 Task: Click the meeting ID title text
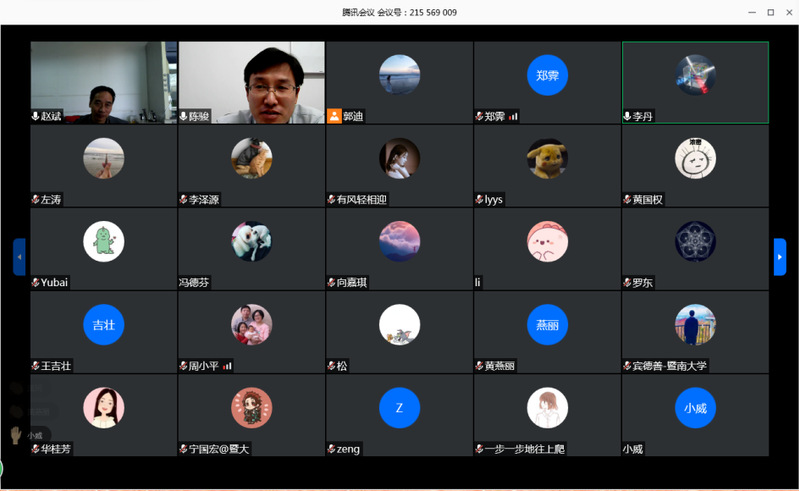(x=399, y=12)
